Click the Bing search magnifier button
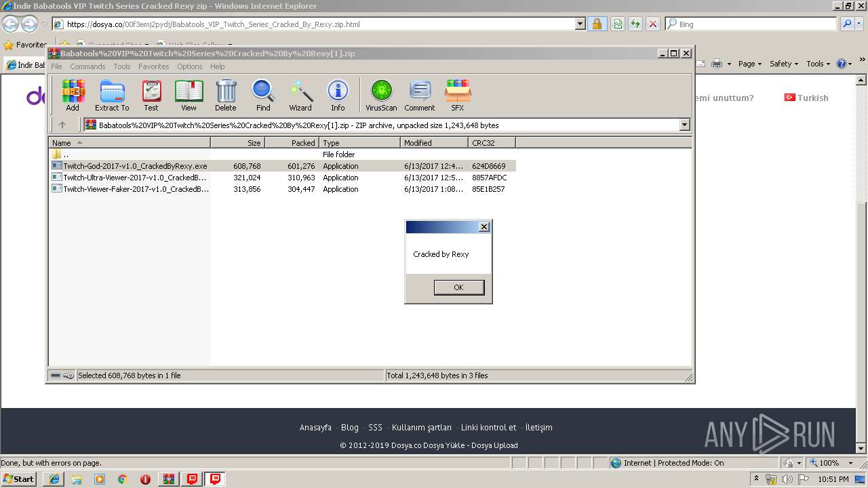868x488 pixels. 847,24
